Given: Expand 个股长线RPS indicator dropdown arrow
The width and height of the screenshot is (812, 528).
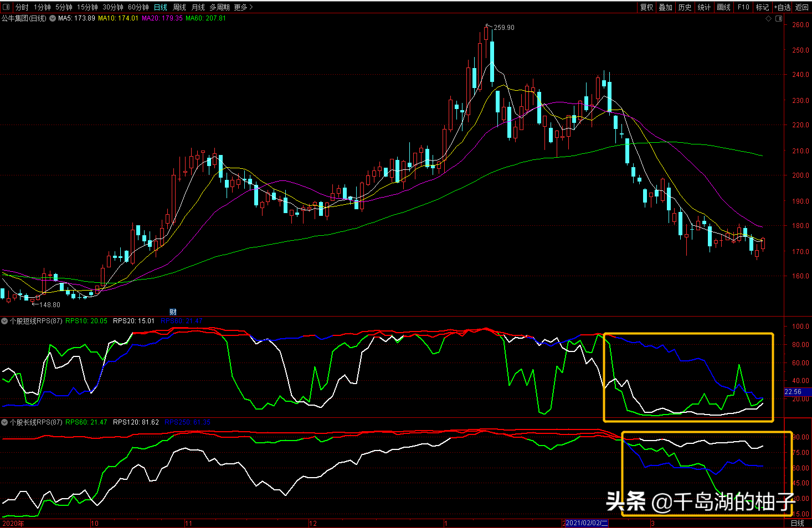Looking at the screenshot, I should 4,422.
